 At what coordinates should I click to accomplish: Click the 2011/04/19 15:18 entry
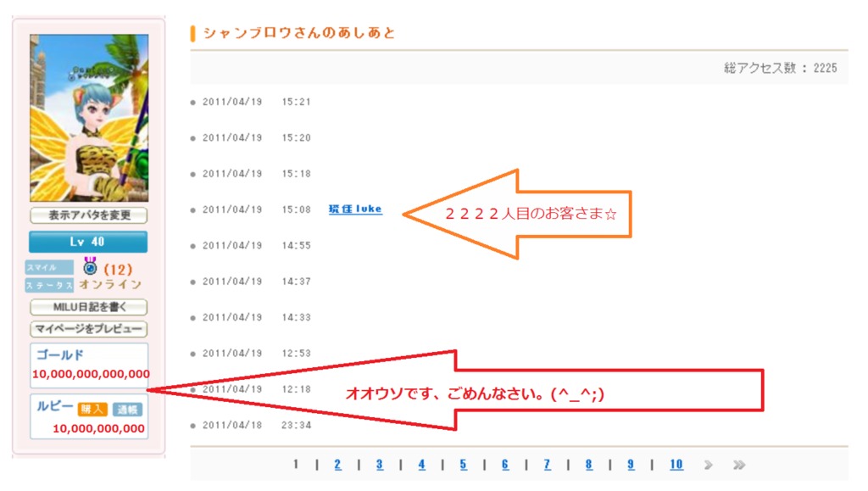(256, 174)
